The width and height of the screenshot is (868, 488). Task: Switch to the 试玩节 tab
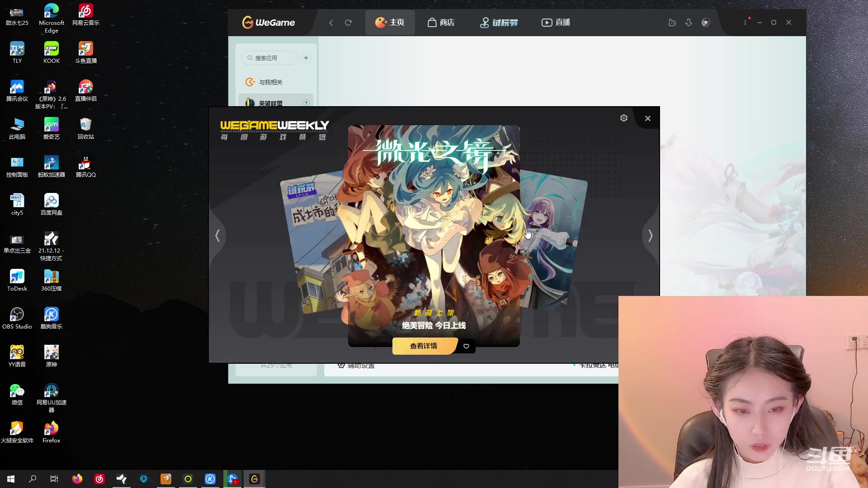[499, 22]
